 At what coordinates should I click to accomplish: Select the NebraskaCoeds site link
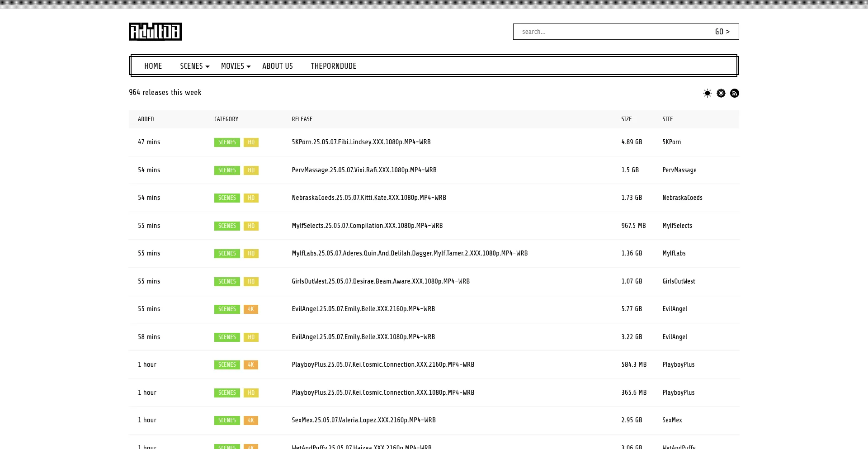tap(682, 198)
